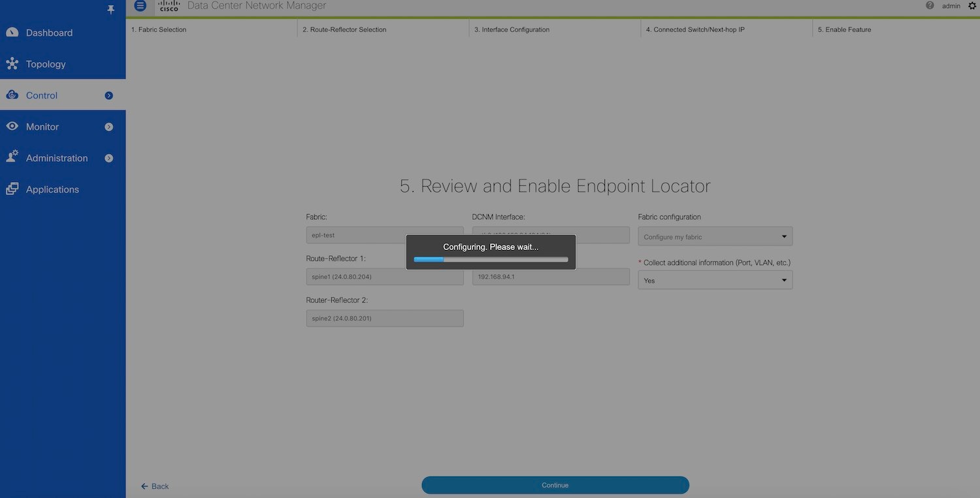This screenshot has height=498, width=980.
Task: Click the Dashboard gauge icon
Action: pos(12,32)
